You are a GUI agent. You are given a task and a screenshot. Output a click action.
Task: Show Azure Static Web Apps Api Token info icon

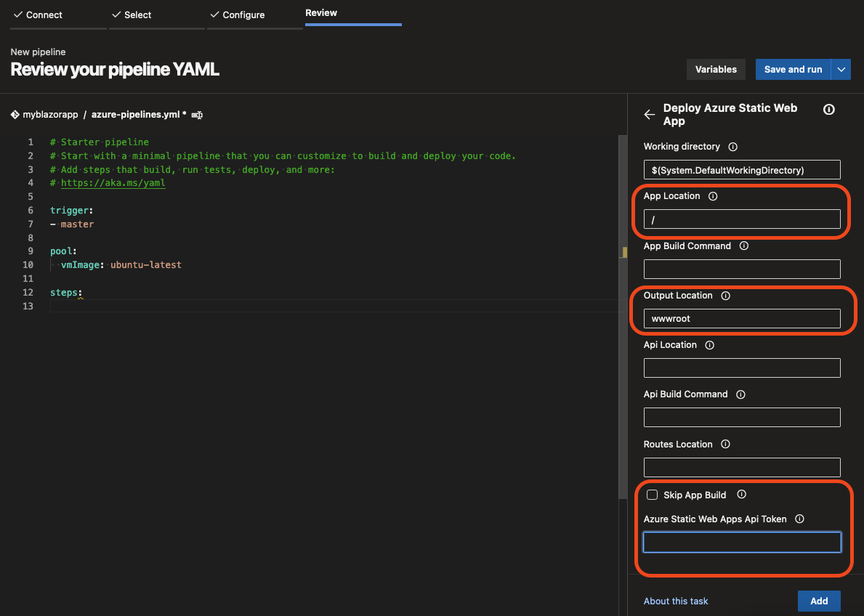[x=799, y=519]
